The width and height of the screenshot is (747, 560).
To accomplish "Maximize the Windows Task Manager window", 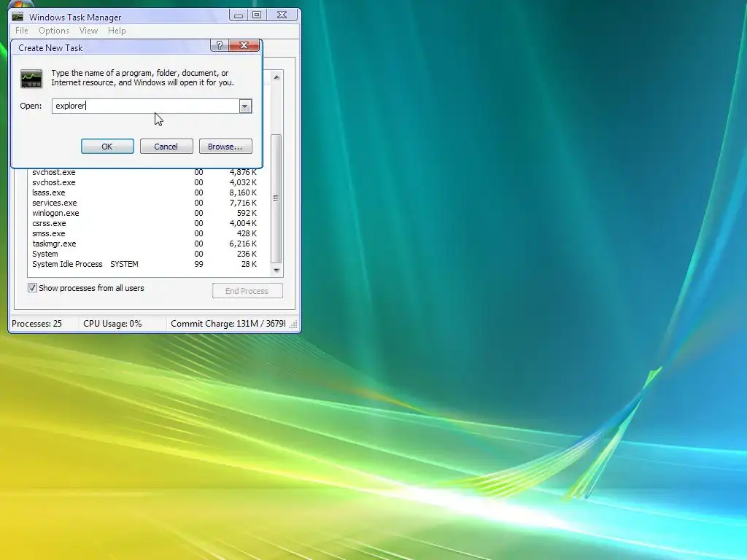I will [256, 15].
